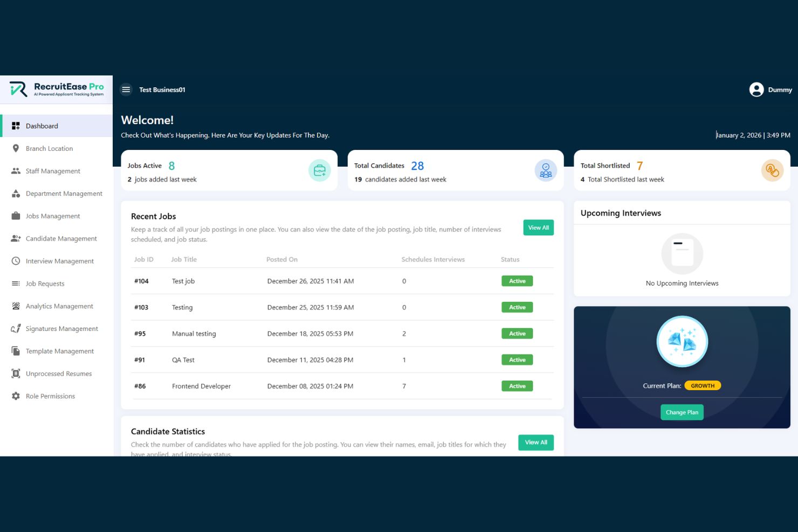Toggle the hamburger menu beside Test Business01
This screenshot has width=798, height=532.
pos(126,89)
